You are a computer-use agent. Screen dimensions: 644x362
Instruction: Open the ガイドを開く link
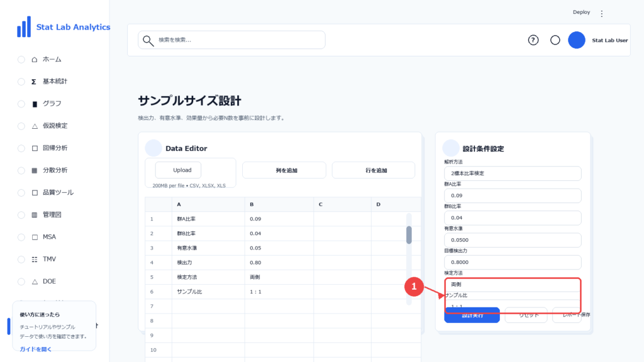36,349
